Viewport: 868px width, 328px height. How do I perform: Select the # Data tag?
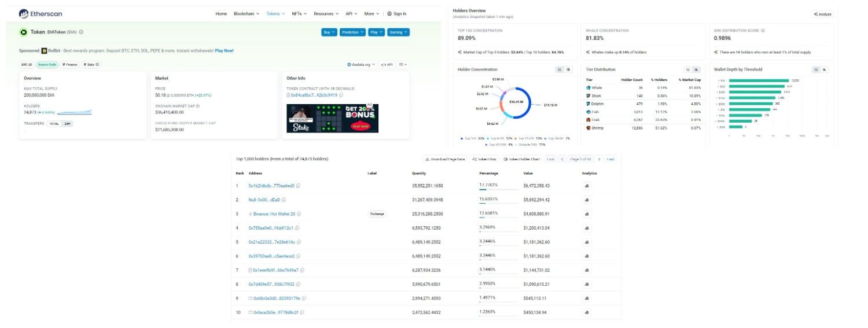pos(91,65)
